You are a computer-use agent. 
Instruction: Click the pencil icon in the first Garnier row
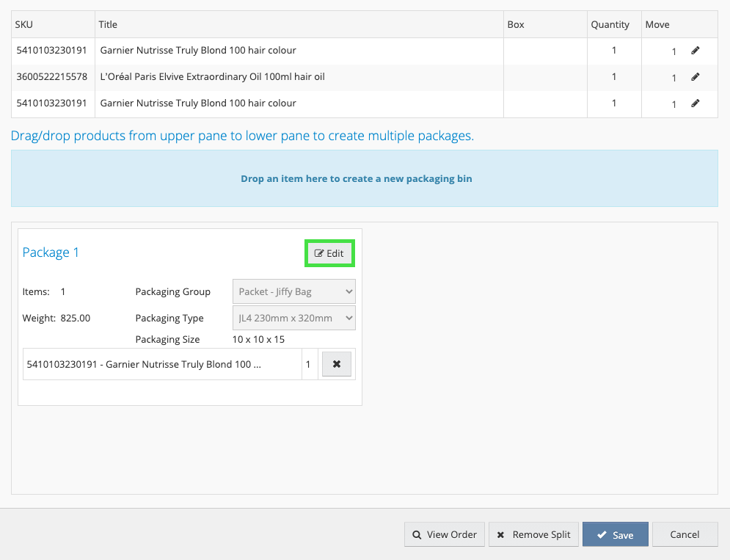(x=696, y=51)
